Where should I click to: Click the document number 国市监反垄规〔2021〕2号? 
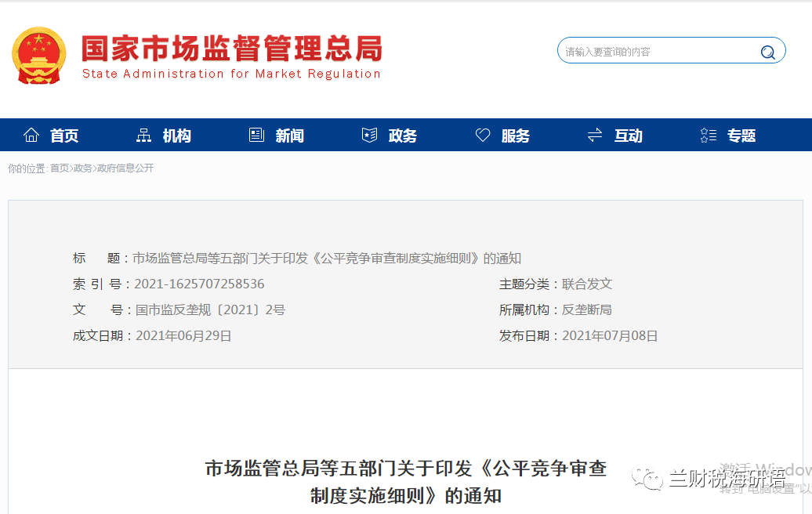210,310
